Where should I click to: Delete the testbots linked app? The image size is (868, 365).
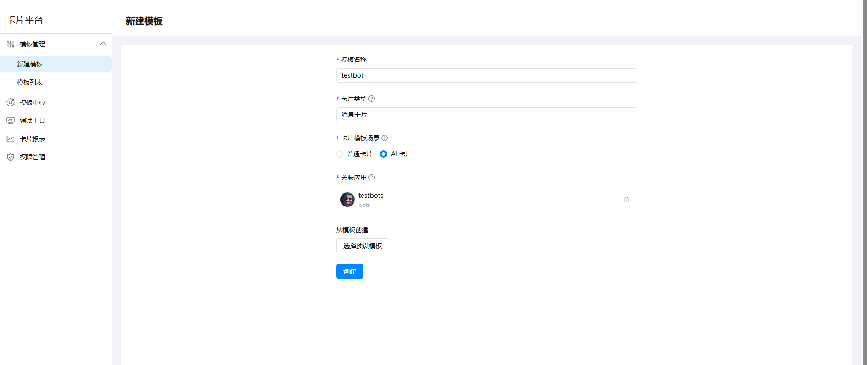(626, 200)
